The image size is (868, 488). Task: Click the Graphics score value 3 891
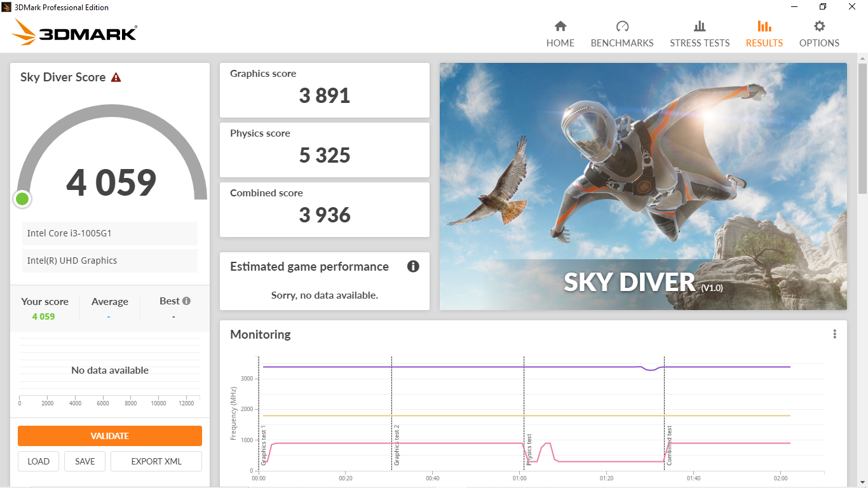(325, 96)
